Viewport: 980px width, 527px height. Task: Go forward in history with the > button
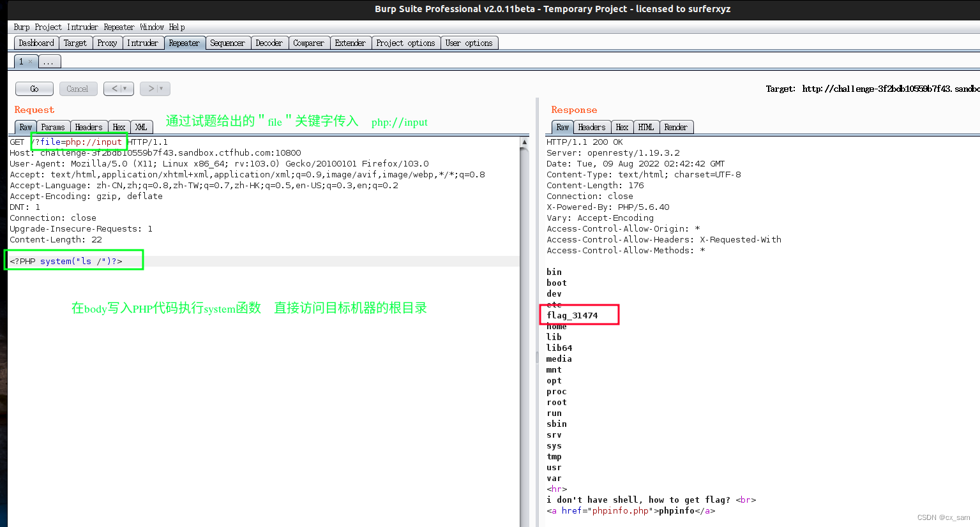coord(151,89)
